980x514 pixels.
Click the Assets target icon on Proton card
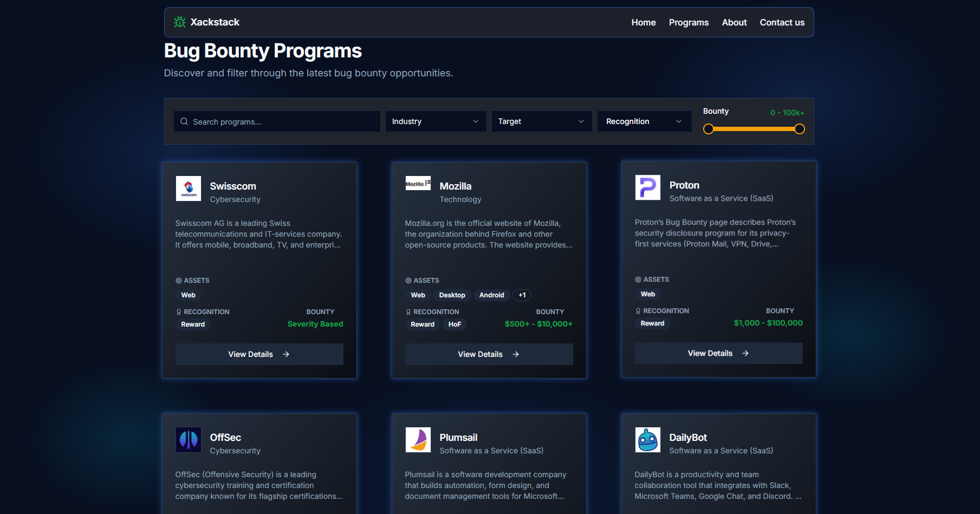[x=638, y=279]
